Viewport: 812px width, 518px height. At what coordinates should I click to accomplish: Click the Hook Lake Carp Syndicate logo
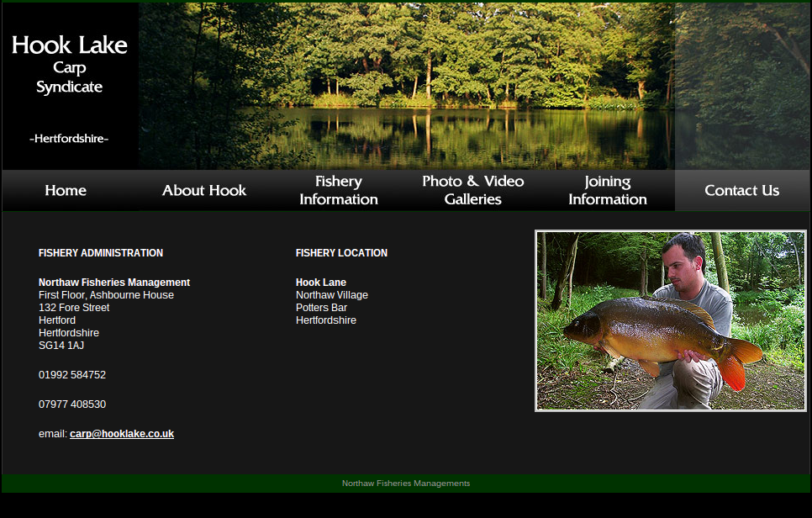(x=70, y=86)
